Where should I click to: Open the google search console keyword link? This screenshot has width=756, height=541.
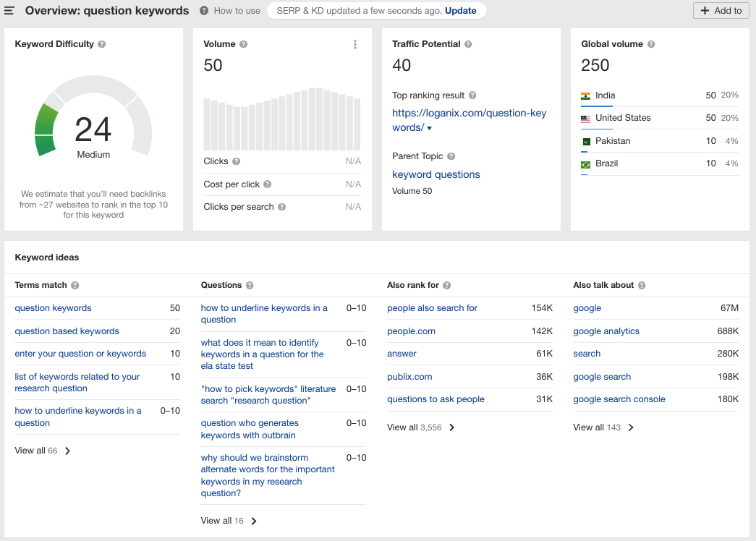pos(619,399)
